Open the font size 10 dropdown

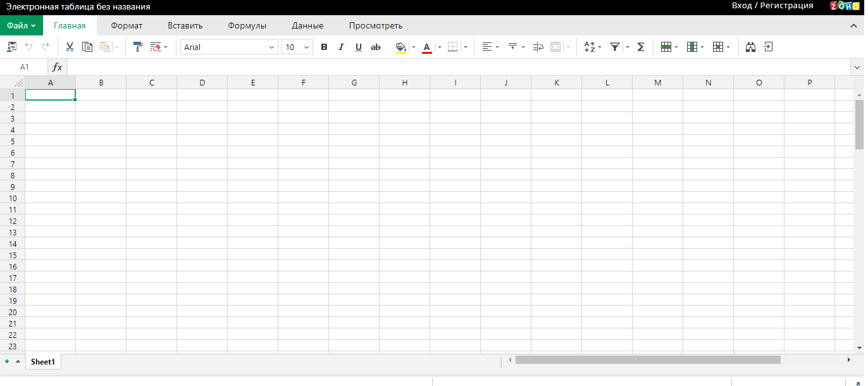pyautogui.click(x=297, y=47)
